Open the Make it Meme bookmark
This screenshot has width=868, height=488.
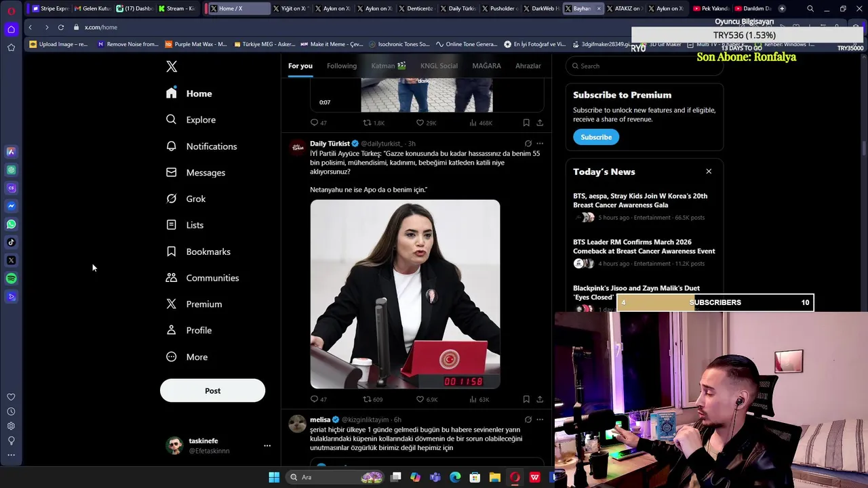pos(332,44)
